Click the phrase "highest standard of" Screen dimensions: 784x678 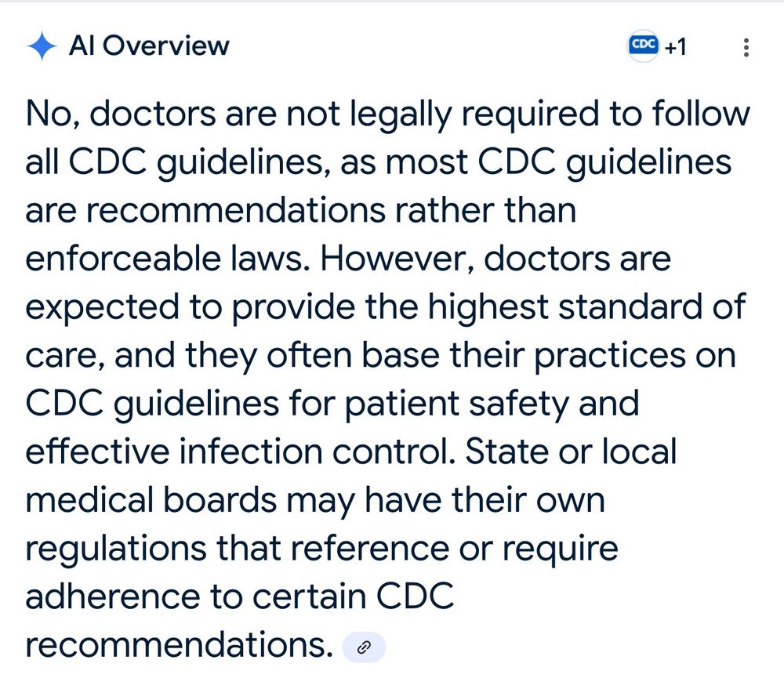point(586,306)
